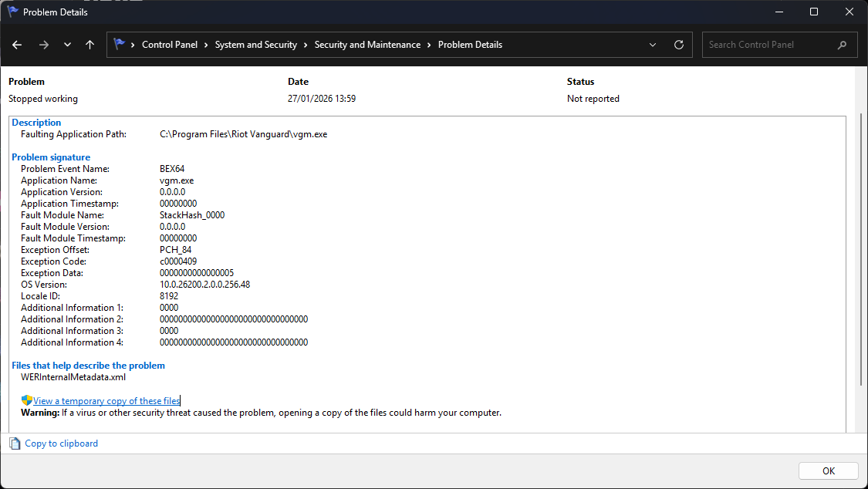Viewport: 868px width, 489px height.
Task: Click Stopped working problem text
Action: coord(43,99)
